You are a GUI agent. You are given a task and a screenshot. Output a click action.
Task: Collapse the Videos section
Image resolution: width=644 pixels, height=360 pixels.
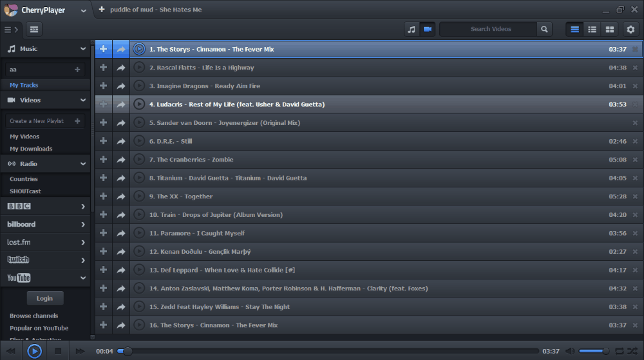(83, 100)
